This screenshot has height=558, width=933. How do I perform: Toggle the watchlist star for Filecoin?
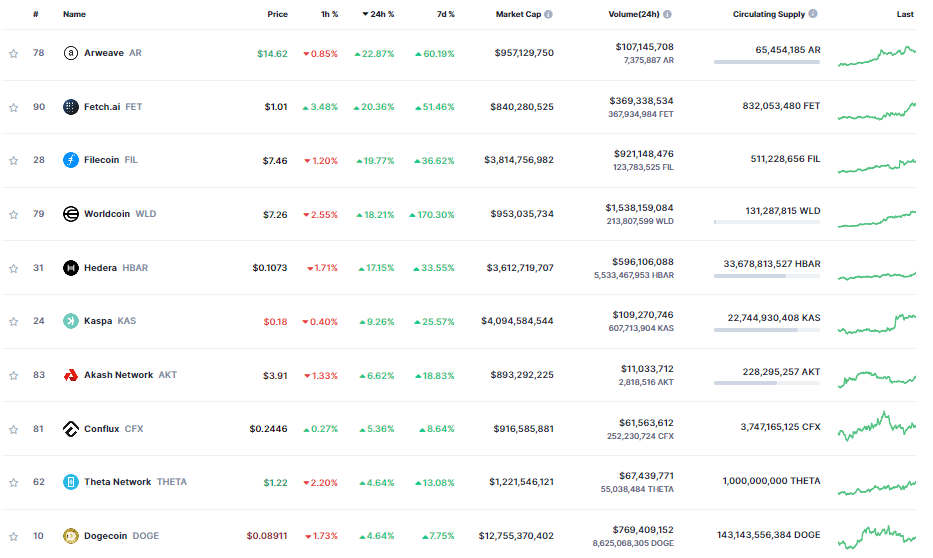pyautogui.click(x=14, y=161)
